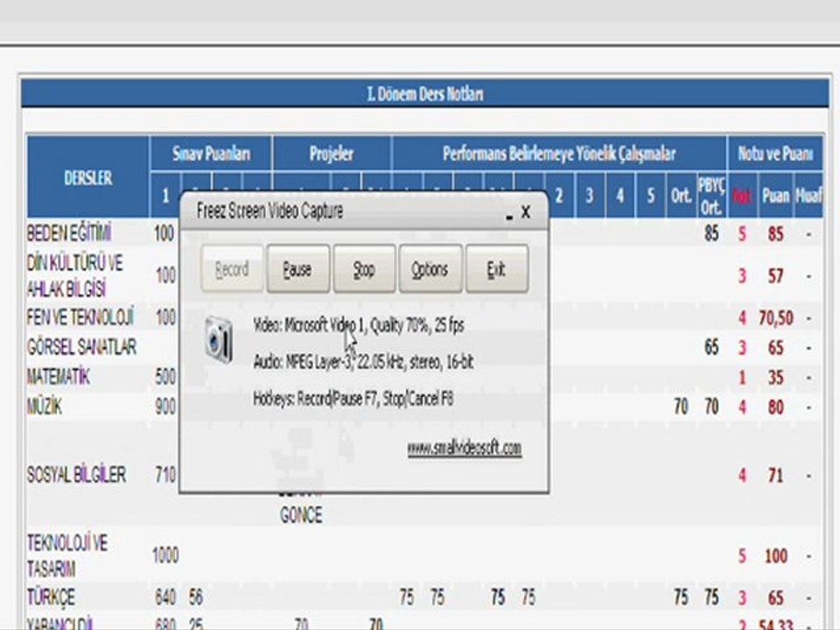Click the exam score 500 in the Matematik row
The height and width of the screenshot is (630, 840).
pos(165,377)
